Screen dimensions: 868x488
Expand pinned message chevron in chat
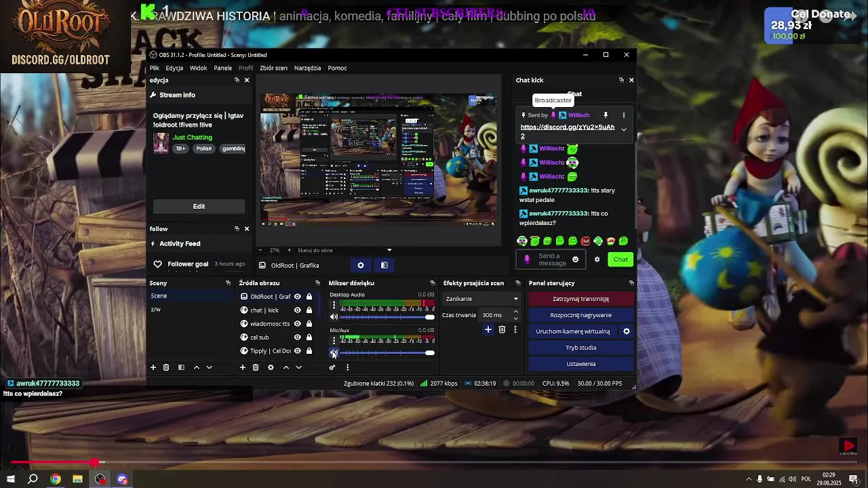[x=624, y=129]
